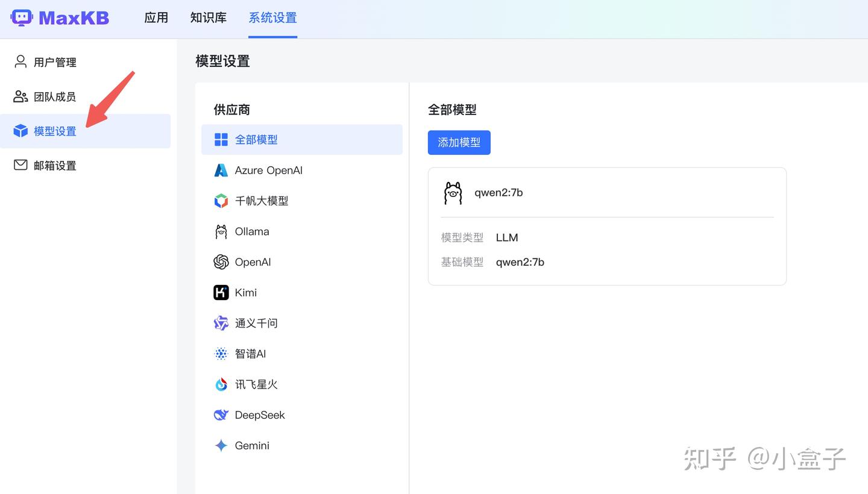868x494 pixels.
Task: Click the 讯飞星火 flame icon
Action: (x=221, y=384)
